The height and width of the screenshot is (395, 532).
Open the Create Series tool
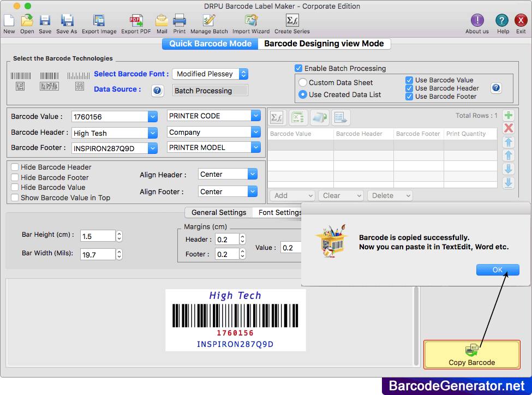coord(292,21)
